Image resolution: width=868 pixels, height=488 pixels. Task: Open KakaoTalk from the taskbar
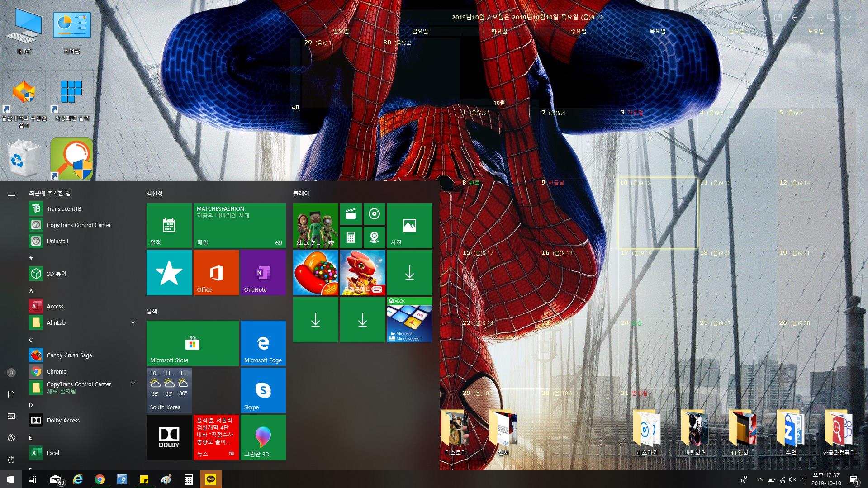(x=211, y=479)
